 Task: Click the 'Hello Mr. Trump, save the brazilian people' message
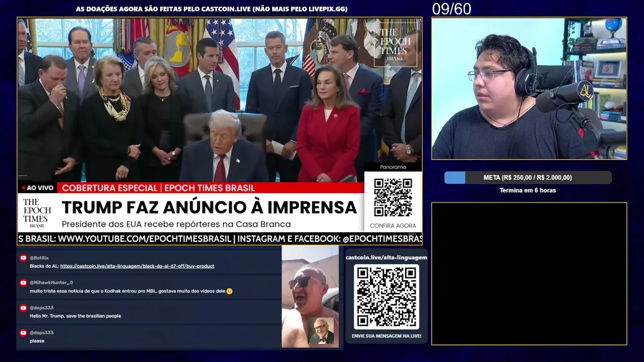pyautogui.click(x=75, y=316)
